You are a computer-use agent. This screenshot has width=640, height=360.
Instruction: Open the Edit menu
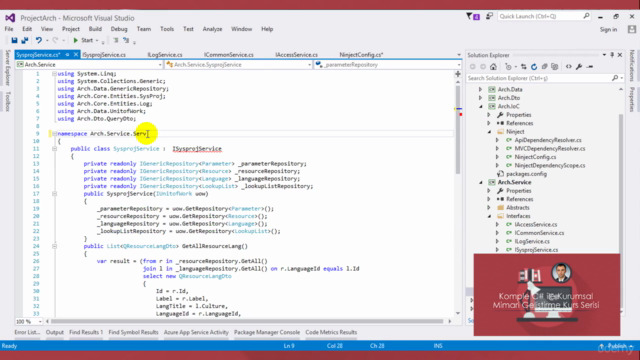coord(27,29)
